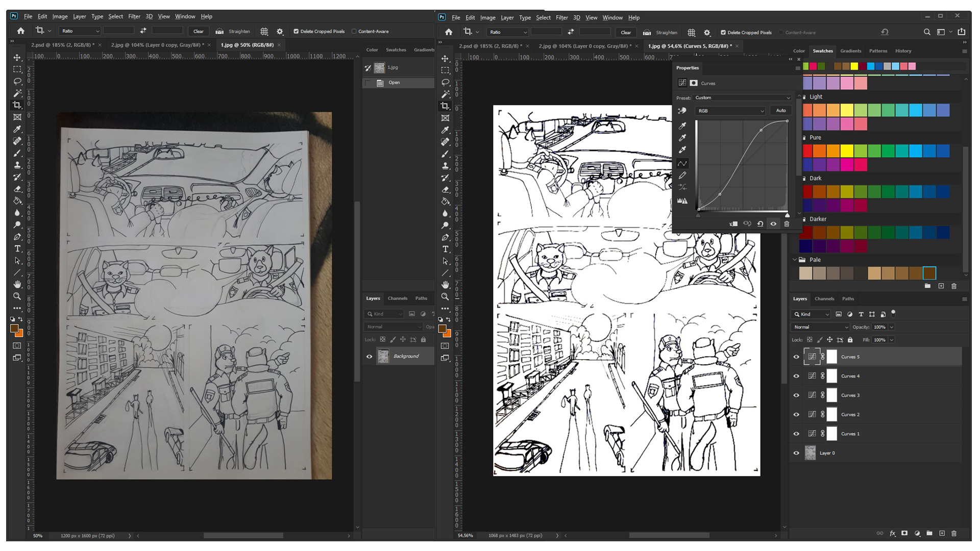Select the Open history state in left window
This screenshot has height=551, width=980.
(399, 83)
